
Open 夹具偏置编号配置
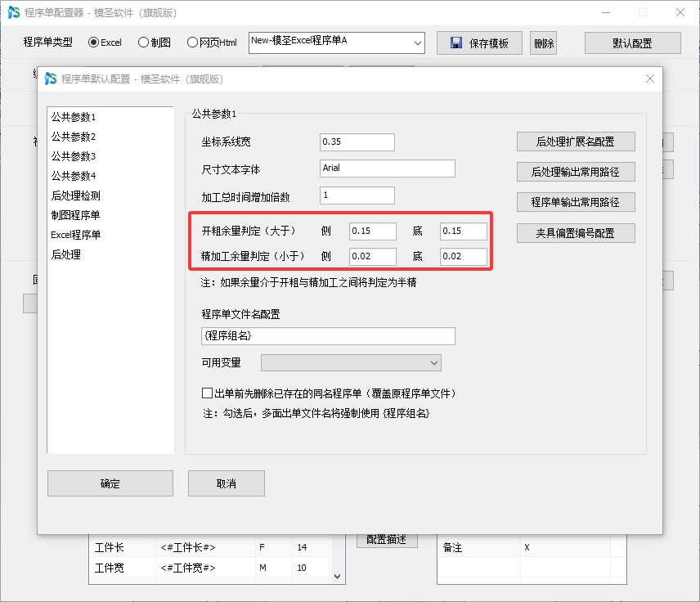pyautogui.click(x=576, y=233)
